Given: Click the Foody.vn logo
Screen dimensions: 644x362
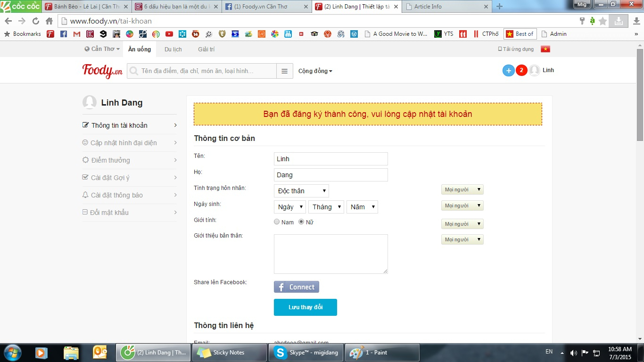Looking at the screenshot, I should (x=102, y=71).
